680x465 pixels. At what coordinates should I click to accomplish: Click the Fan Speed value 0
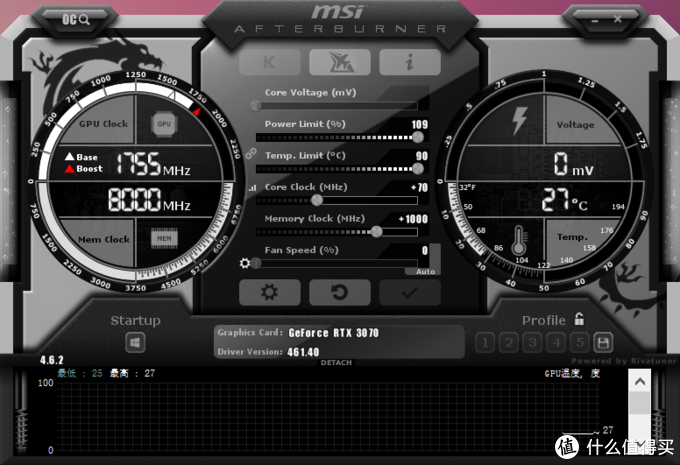425,250
